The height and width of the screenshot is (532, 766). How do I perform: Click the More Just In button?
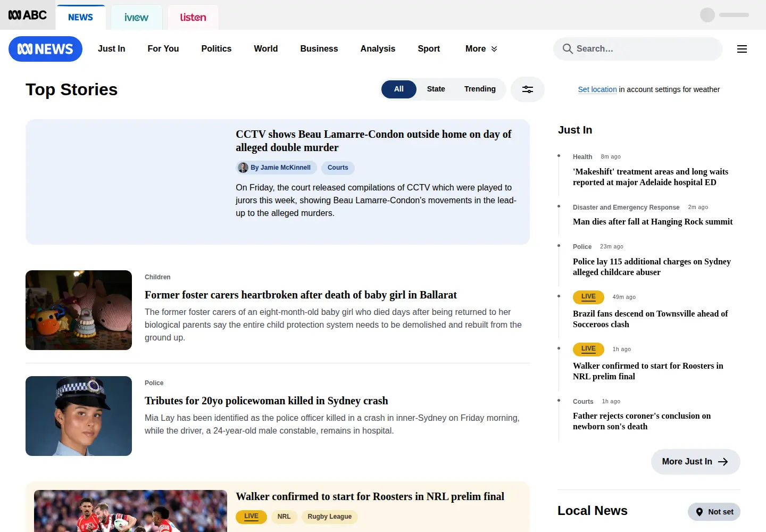pos(696,462)
